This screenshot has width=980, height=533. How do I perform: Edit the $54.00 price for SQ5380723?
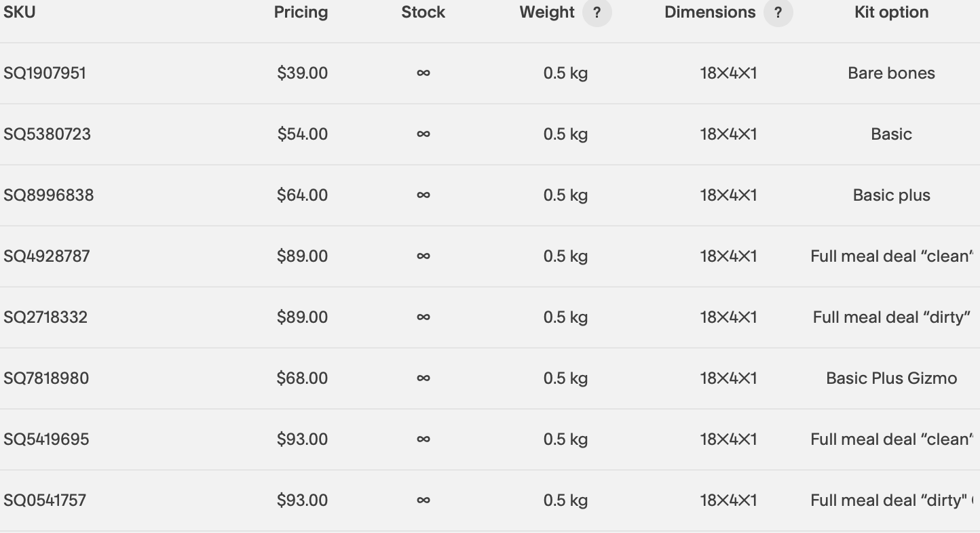[x=302, y=134]
